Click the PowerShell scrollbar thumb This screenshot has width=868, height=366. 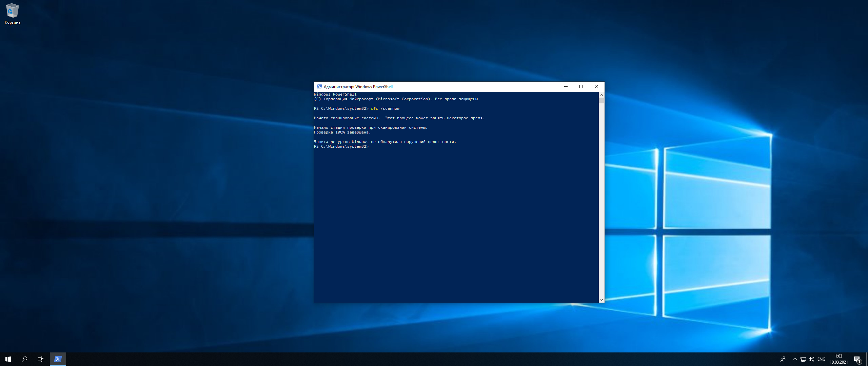[601, 101]
